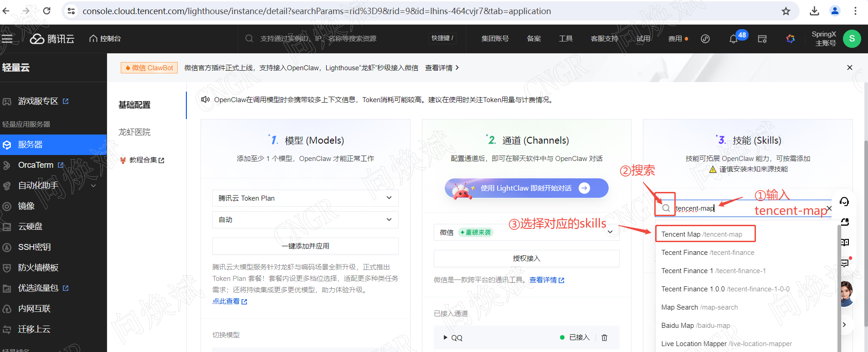
Task: Open the 微信 channel dropdown
Action: point(526,232)
